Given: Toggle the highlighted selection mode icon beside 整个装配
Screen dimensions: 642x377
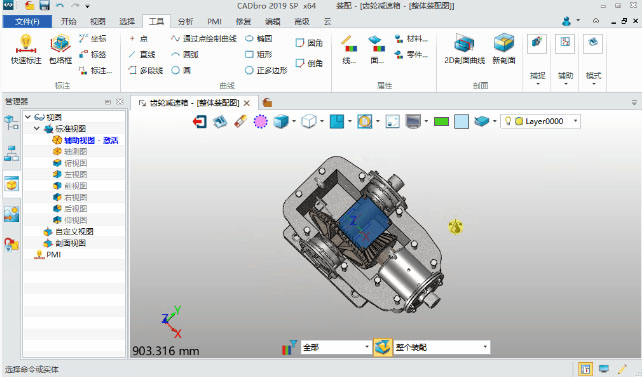Looking at the screenshot, I should pyautogui.click(x=383, y=348).
